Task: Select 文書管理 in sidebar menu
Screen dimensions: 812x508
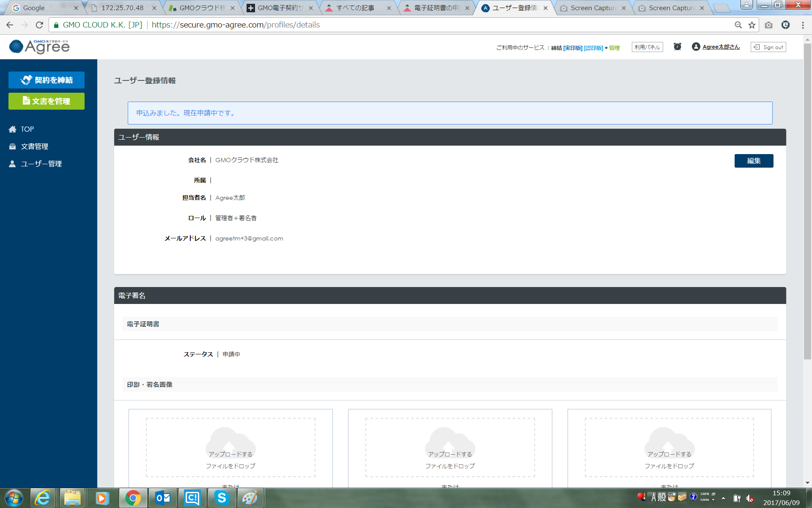Action: click(34, 146)
